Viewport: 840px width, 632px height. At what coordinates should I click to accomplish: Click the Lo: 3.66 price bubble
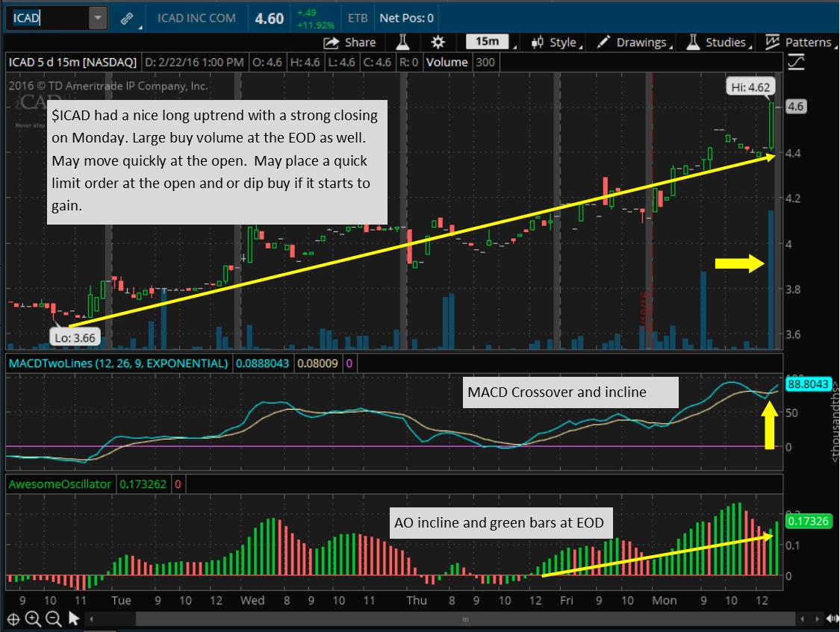(x=75, y=338)
